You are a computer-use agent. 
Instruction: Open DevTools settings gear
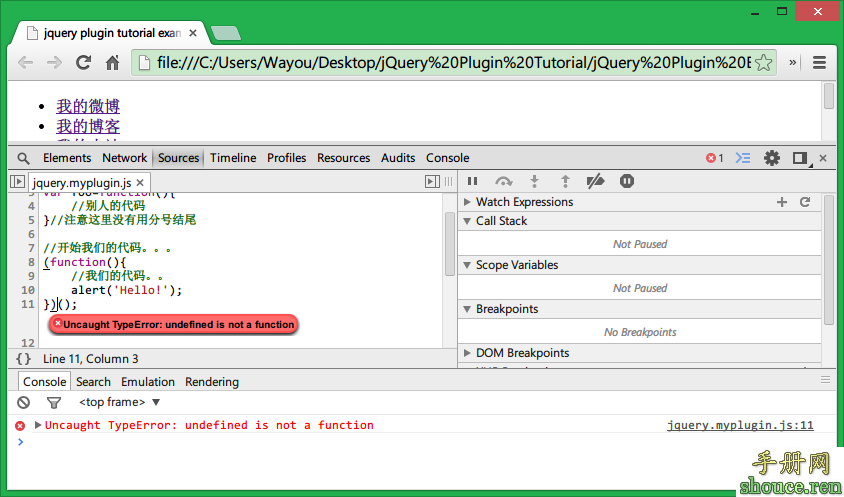[771, 158]
